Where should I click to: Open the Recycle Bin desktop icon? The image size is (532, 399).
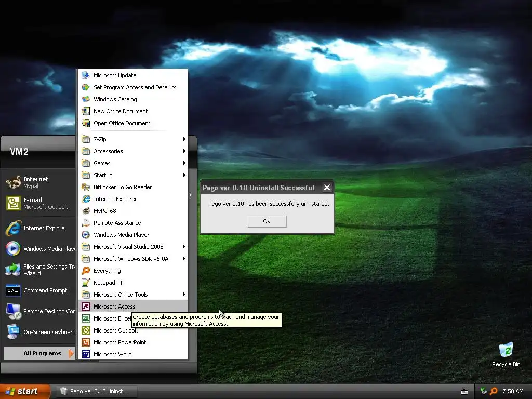506,350
